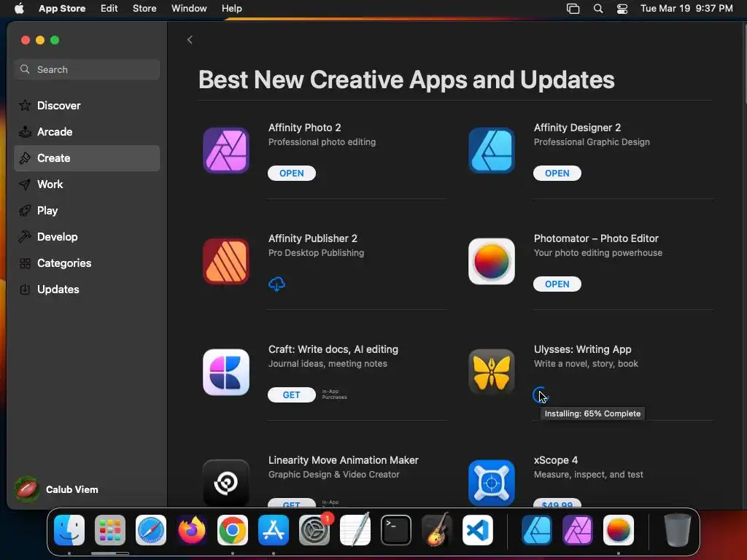Open the Discover section in sidebar
747x560 pixels.
click(87, 105)
